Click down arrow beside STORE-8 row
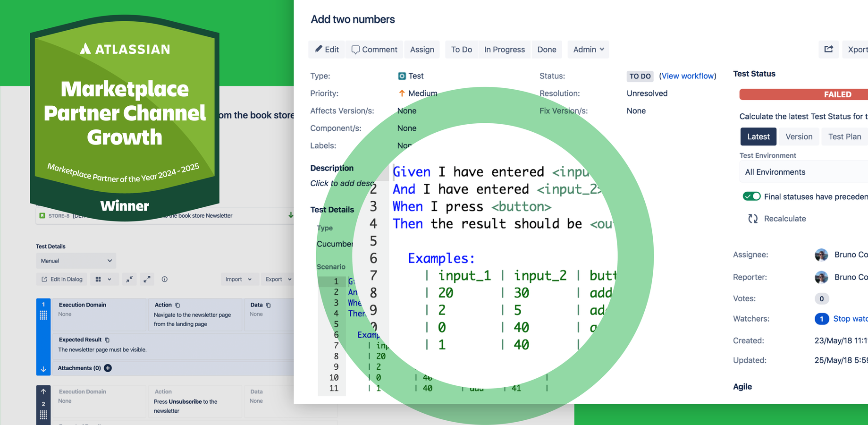Viewport: 868px width, 425px height. (x=290, y=215)
